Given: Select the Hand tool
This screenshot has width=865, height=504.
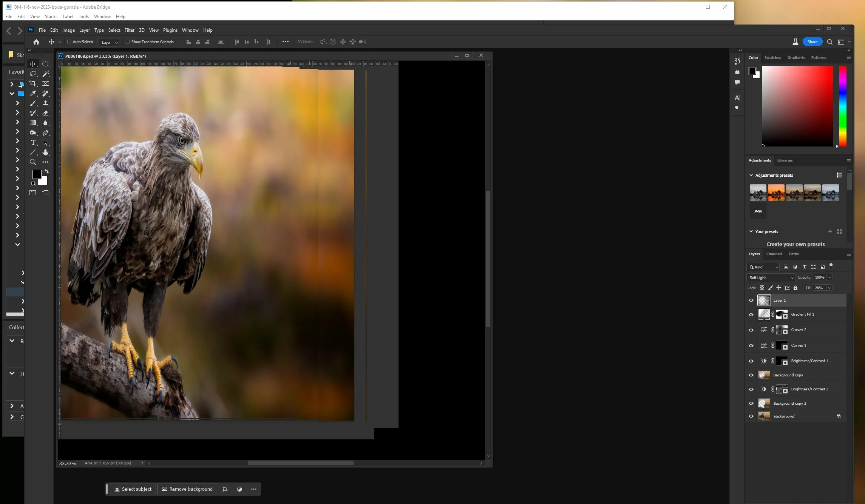Looking at the screenshot, I should click(46, 152).
